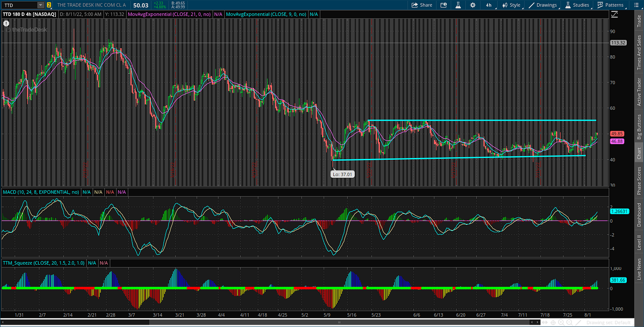Select the Chart side tab
The height and width of the screenshot is (327, 644).
[639, 154]
